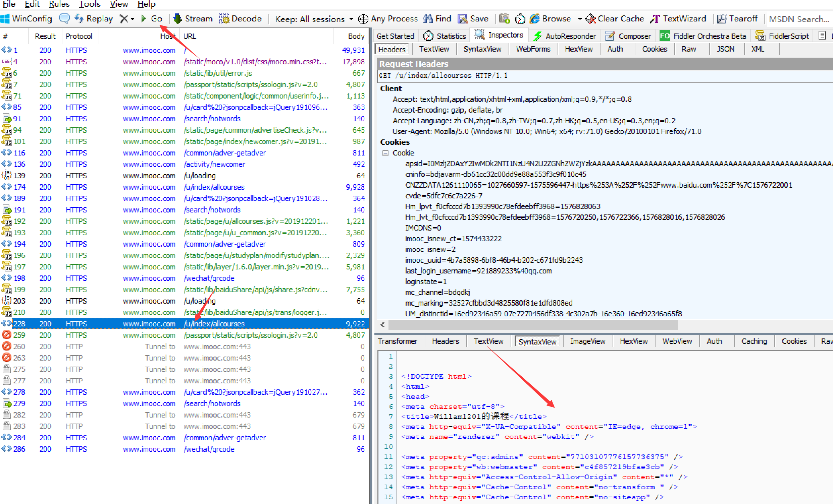The height and width of the screenshot is (504, 833).
Task: Click the Any Process target icon
Action: [x=363, y=19]
